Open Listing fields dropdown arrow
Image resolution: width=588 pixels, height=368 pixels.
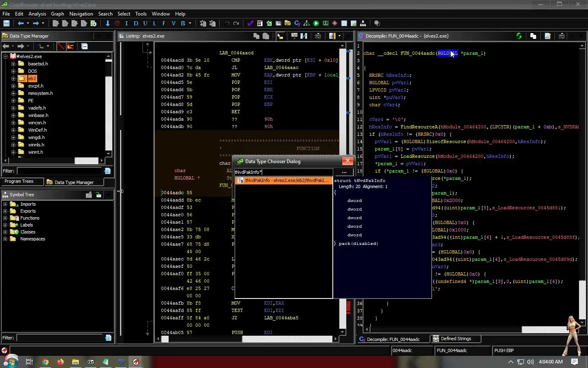click(339, 36)
